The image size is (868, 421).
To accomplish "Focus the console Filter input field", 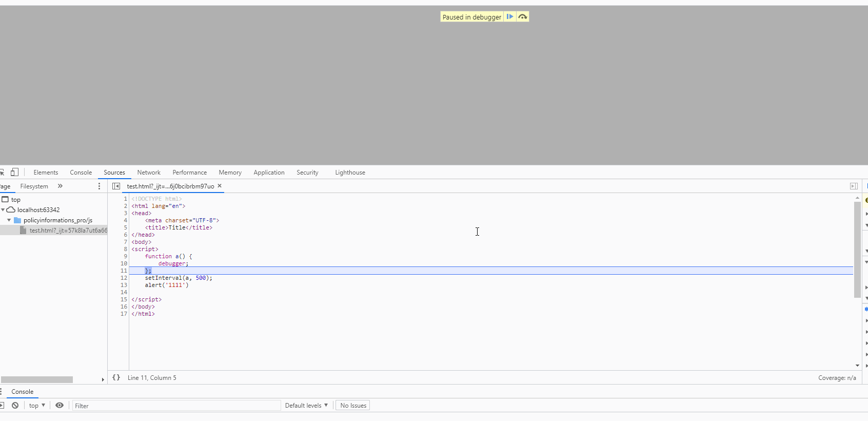I will [176, 406].
